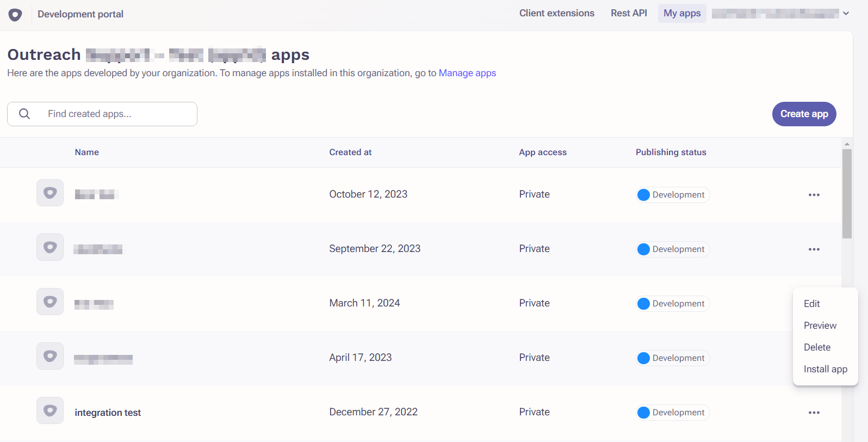Click Development portal title
The height and width of the screenshot is (442, 868).
coord(80,14)
